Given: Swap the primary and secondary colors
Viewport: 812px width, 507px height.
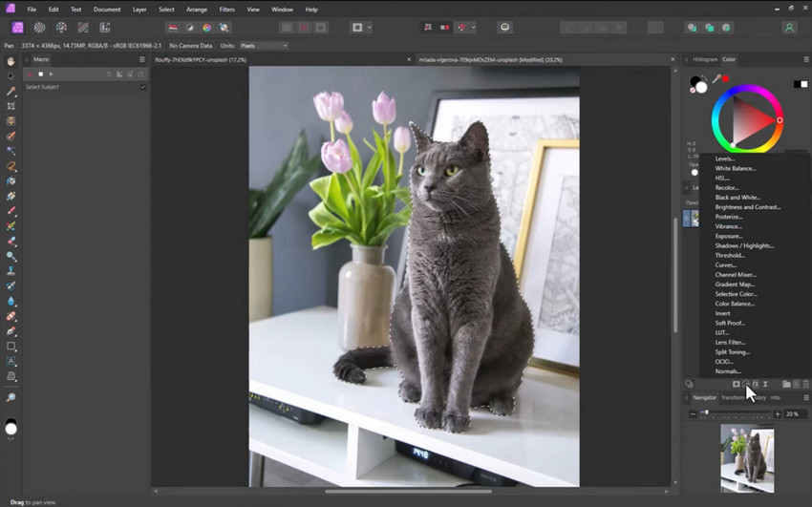Looking at the screenshot, I should (x=705, y=78).
